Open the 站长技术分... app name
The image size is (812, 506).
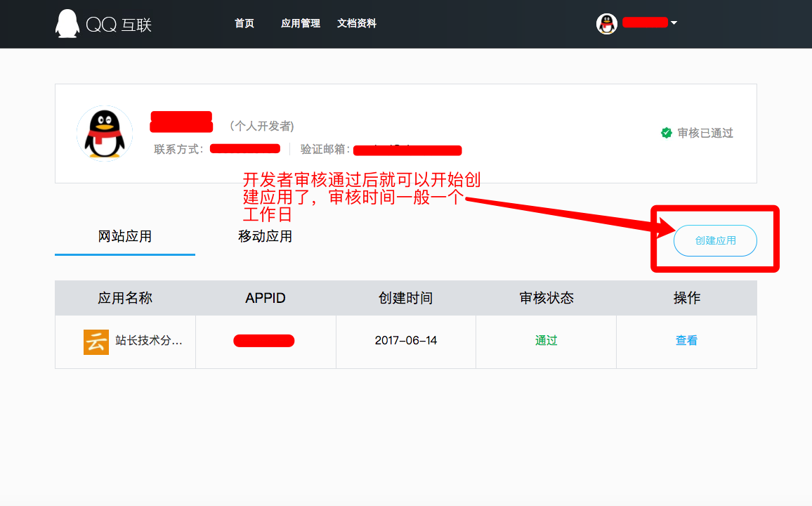tap(149, 340)
